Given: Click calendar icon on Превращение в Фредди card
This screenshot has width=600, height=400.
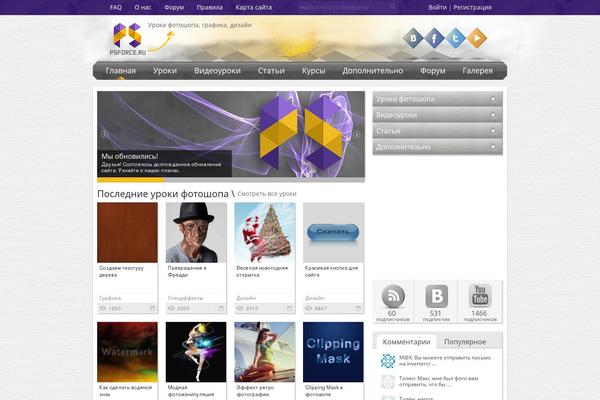Looking at the screenshot, I should [221, 308].
